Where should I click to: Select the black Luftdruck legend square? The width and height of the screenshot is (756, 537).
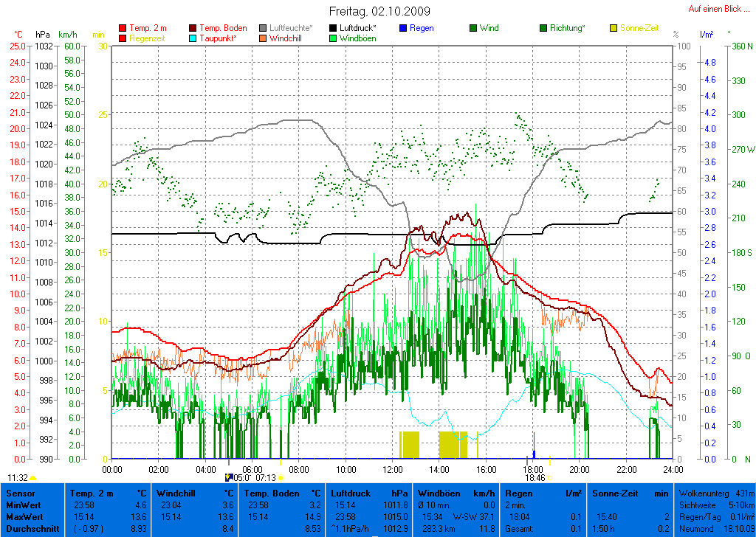click(x=334, y=28)
